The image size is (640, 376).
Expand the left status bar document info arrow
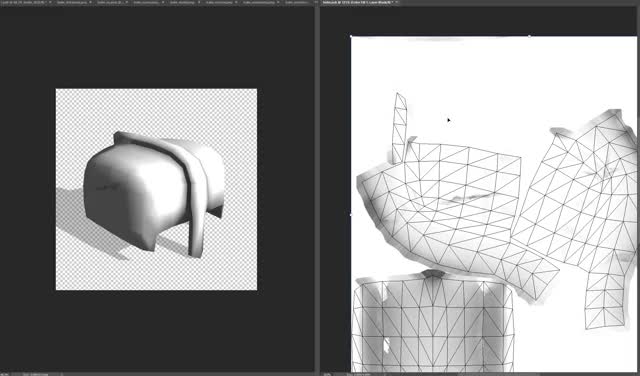tap(62, 374)
